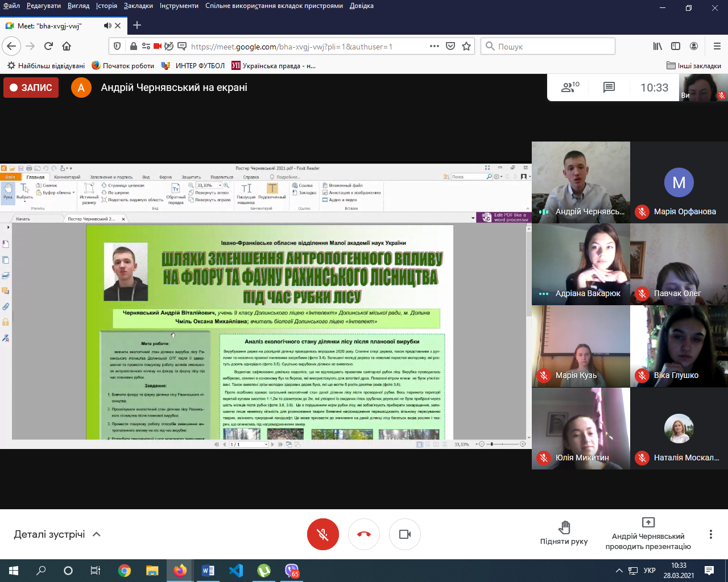Click the padlock site info icon
728x582 pixels.
(133, 46)
